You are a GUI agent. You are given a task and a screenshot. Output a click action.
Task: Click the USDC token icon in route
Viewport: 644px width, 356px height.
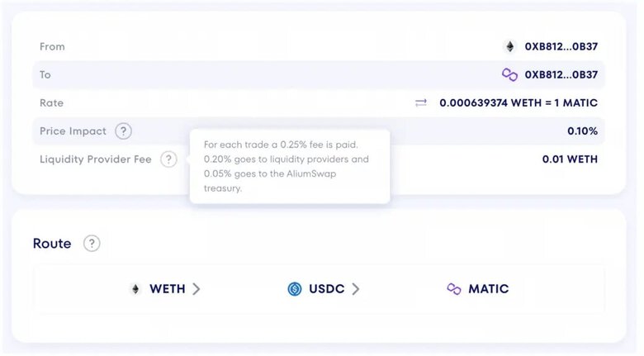[295, 289]
